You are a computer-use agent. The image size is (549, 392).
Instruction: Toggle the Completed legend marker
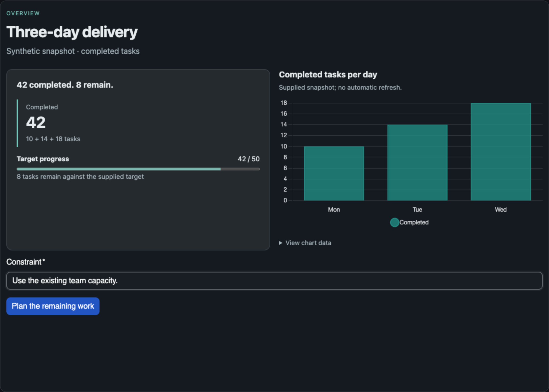pos(394,222)
